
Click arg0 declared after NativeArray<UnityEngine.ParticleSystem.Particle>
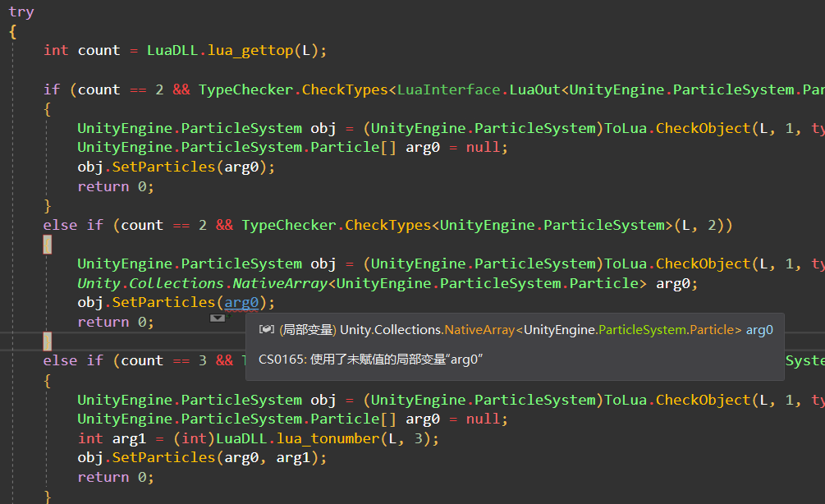(x=673, y=283)
